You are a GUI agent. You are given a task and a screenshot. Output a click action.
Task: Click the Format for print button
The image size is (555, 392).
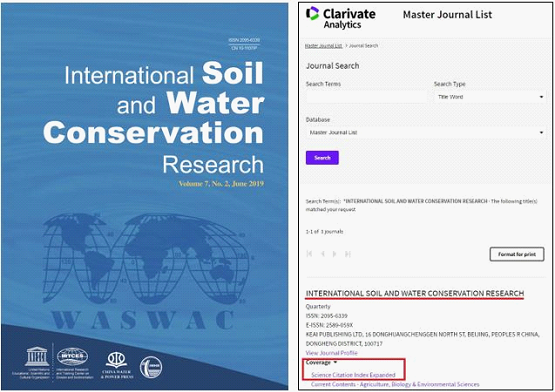pyautogui.click(x=517, y=254)
